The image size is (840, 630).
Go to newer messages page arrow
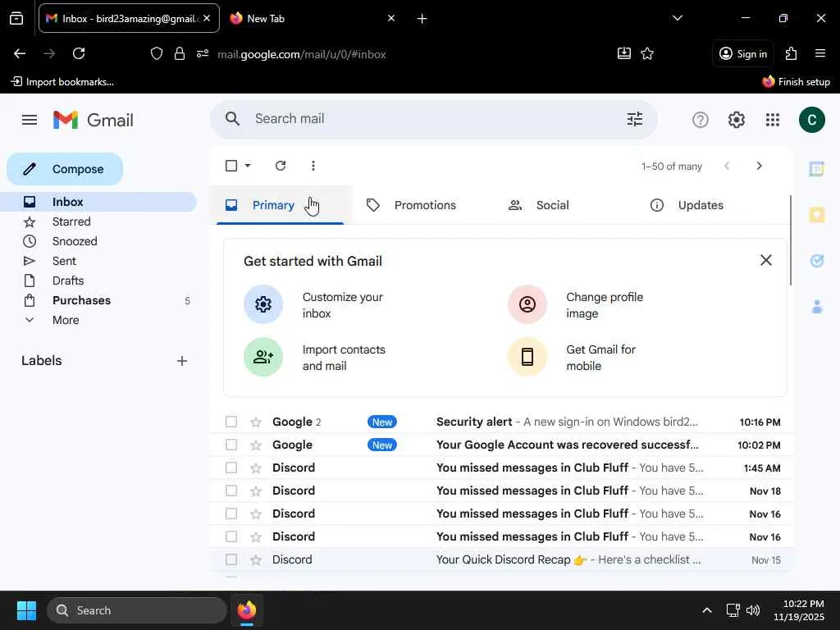click(727, 166)
